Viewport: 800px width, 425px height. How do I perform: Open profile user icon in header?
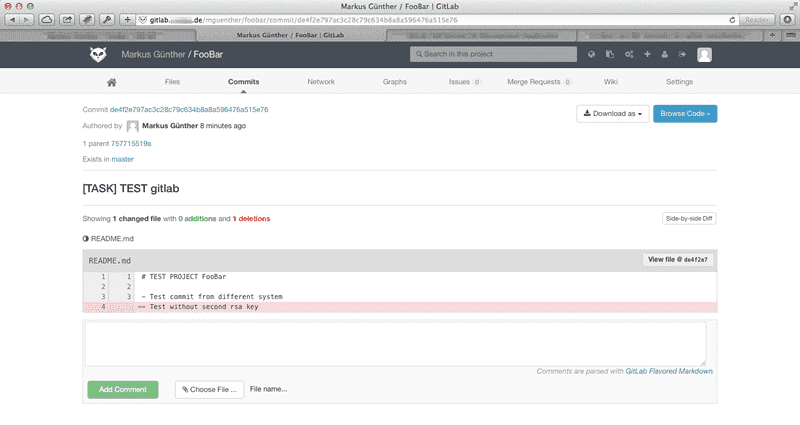(x=664, y=54)
